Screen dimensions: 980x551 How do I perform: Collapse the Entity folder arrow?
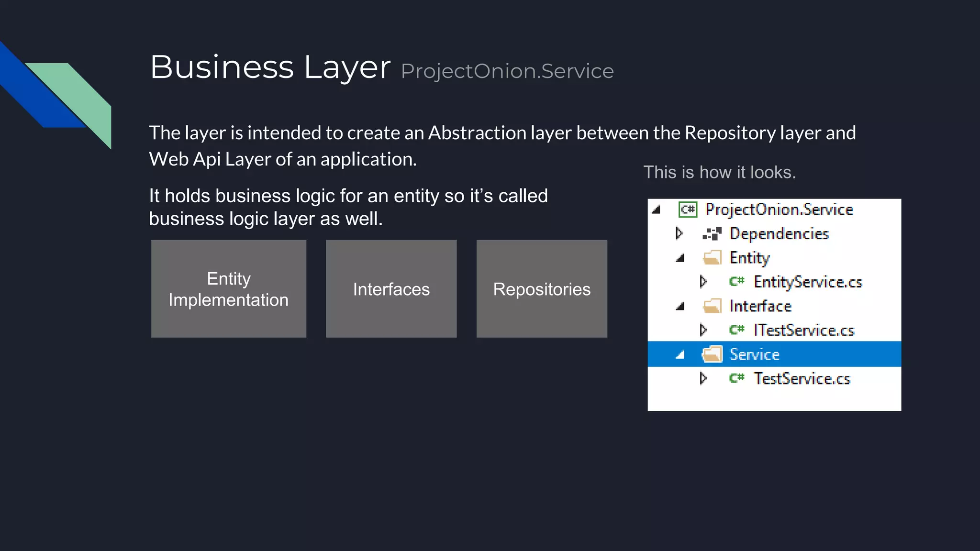680,258
